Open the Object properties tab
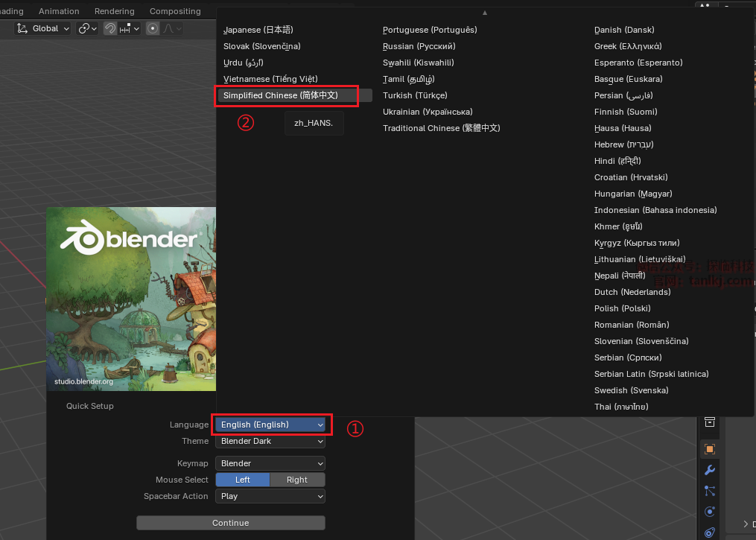Viewport: 756px width, 540px height. click(709, 448)
